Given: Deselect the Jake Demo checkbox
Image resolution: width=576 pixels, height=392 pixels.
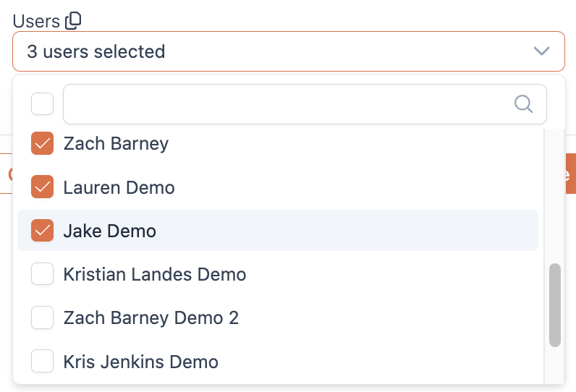Looking at the screenshot, I should point(43,231).
